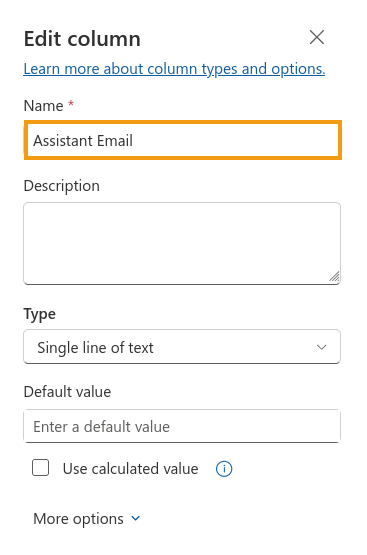Open the Type dropdown showing Single line of text
Viewport: 367px width, 555px height.
(x=182, y=347)
